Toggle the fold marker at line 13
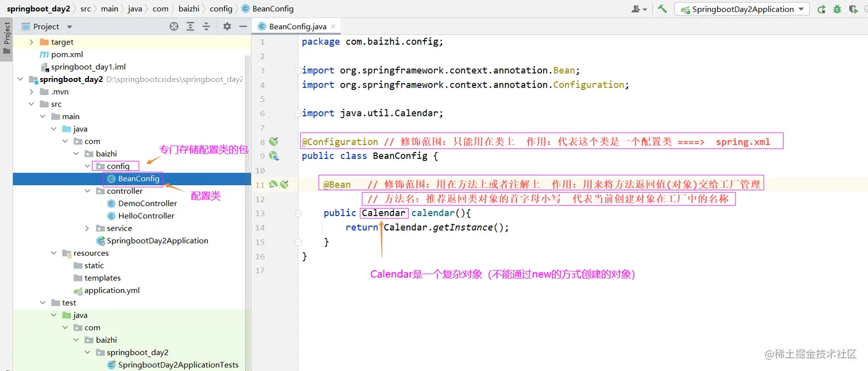Viewport: 868px width, 371px height. (298, 213)
